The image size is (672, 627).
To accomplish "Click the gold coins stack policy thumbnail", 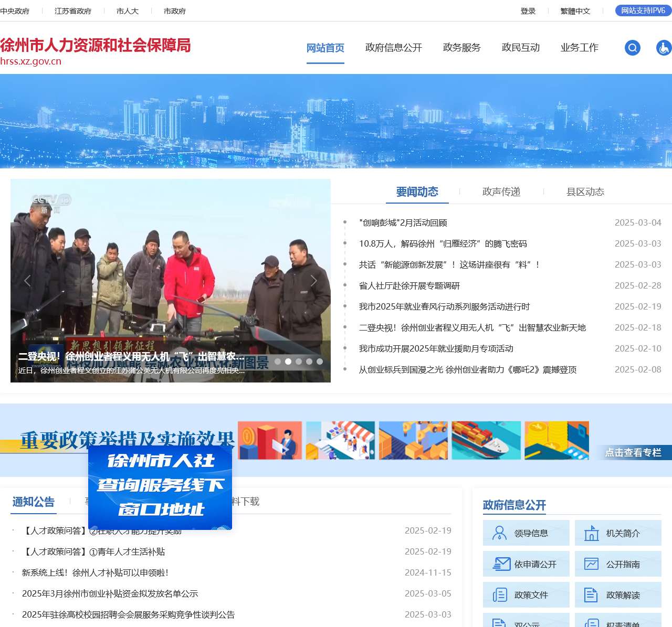I will click(x=556, y=440).
